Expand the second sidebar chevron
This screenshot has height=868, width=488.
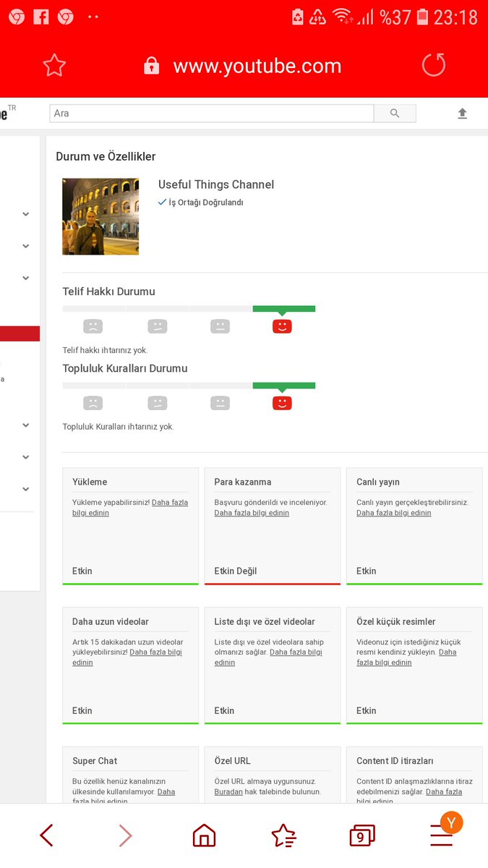26,246
